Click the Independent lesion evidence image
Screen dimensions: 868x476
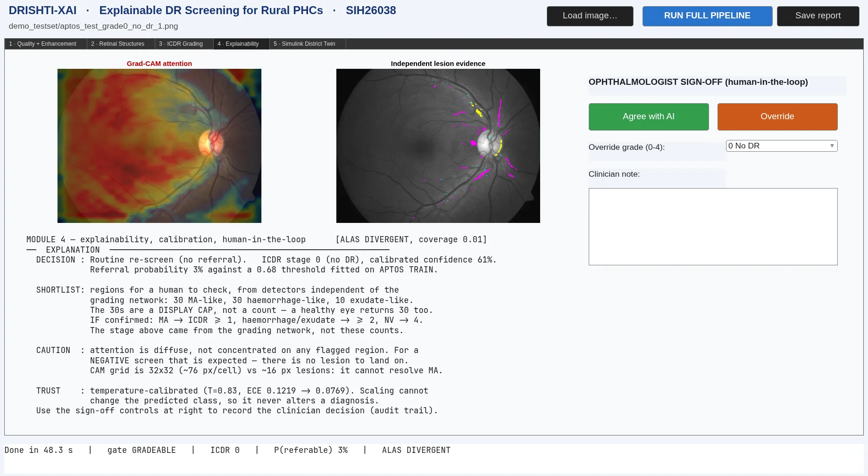(x=438, y=146)
